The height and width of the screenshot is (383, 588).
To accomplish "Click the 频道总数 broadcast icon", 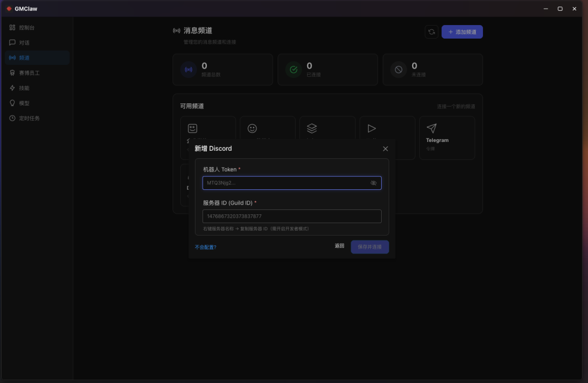I will click(x=188, y=69).
